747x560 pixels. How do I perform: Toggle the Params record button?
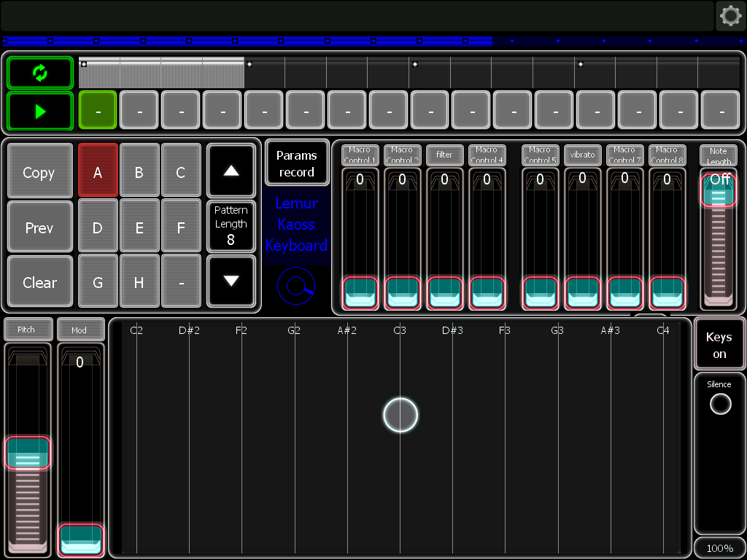point(296,163)
